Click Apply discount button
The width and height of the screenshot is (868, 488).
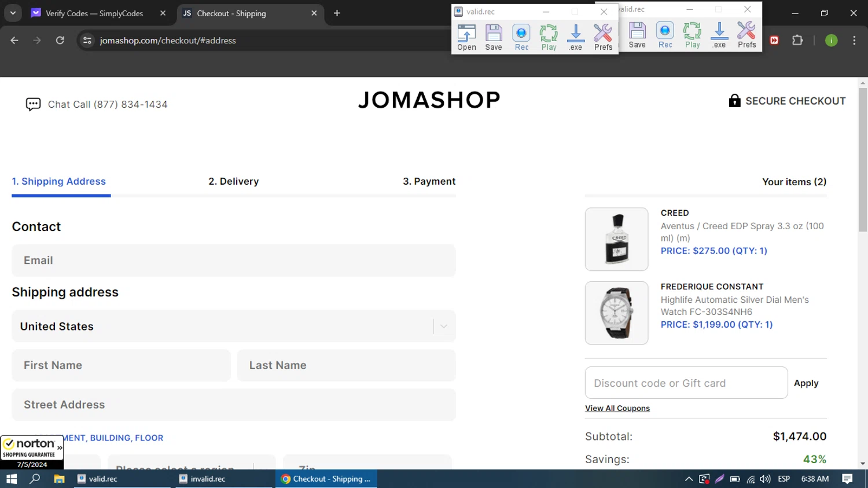tap(806, 383)
